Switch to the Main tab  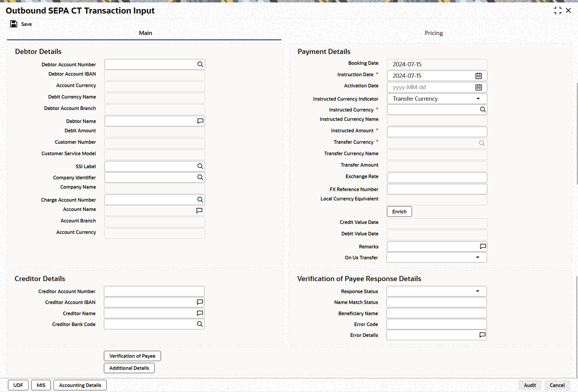[145, 33]
